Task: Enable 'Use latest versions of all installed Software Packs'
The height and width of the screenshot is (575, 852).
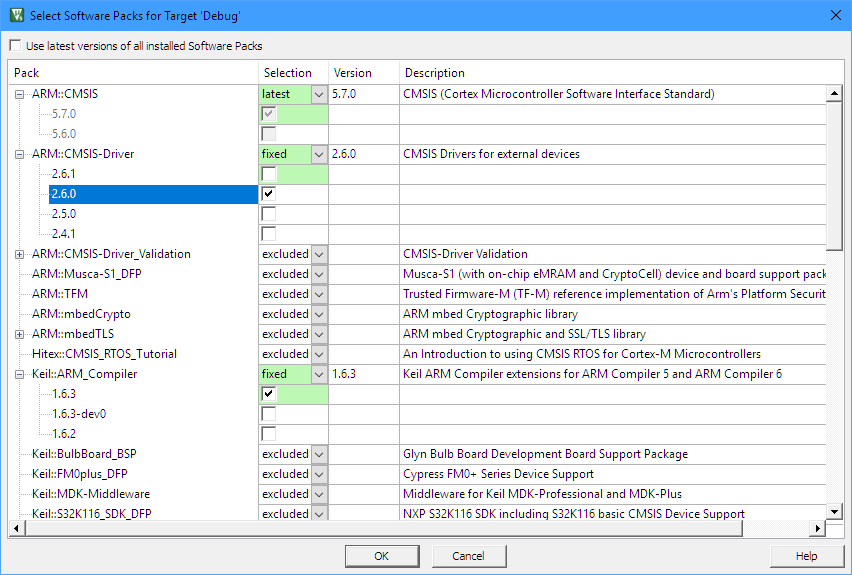Action: click(x=15, y=46)
